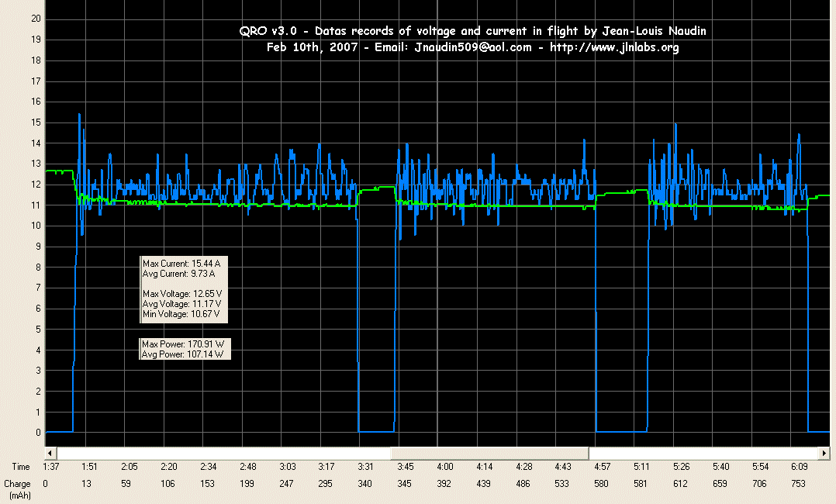Pick the 4:14 time label
Image resolution: width=836 pixels, height=504 pixels.
484,467
